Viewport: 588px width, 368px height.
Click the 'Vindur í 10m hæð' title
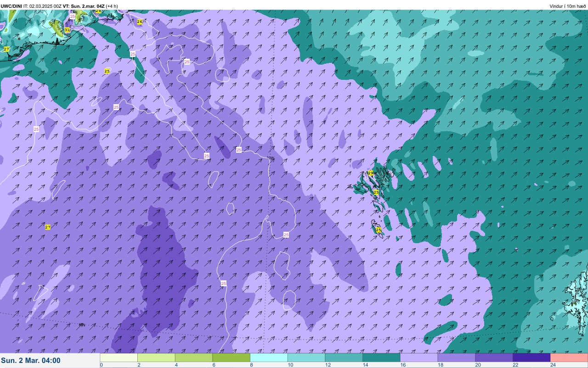click(x=568, y=6)
